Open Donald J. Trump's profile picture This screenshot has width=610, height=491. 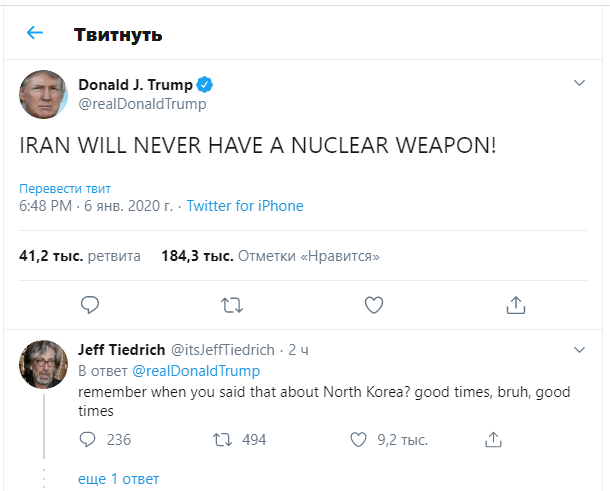[x=43, y=95]
